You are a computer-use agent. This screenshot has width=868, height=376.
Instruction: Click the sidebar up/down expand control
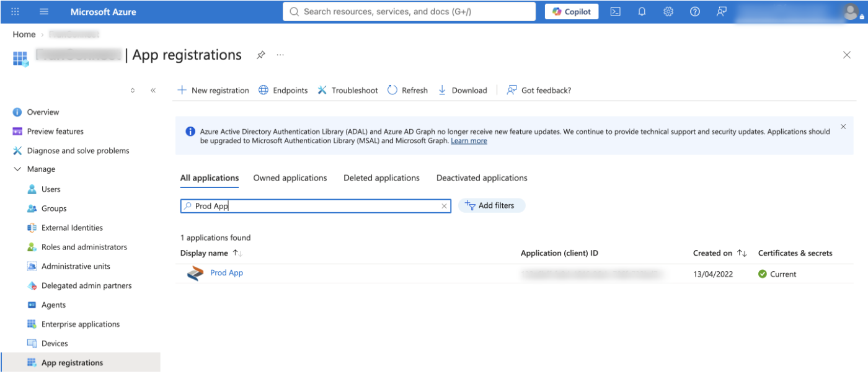tap(133, 91)
